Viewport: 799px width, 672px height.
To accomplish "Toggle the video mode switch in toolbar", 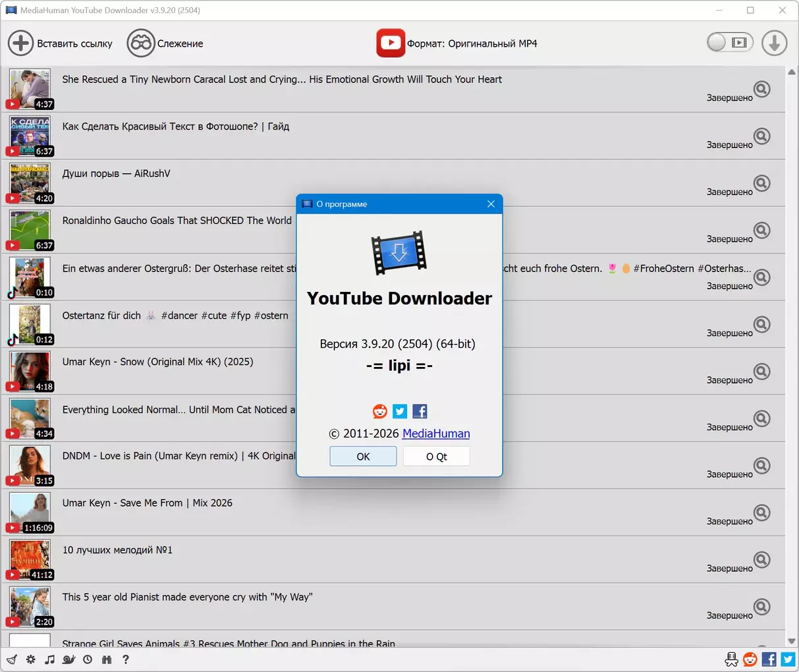I will (x=729, y=43).
